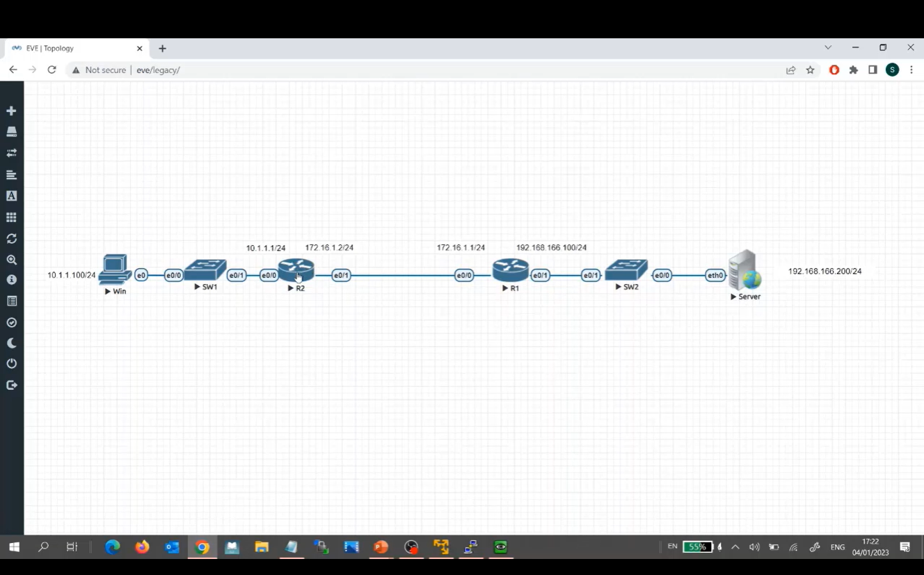Click the 55% battery level indicator
This screenshot has height=575, width=924.
(698, 546)
